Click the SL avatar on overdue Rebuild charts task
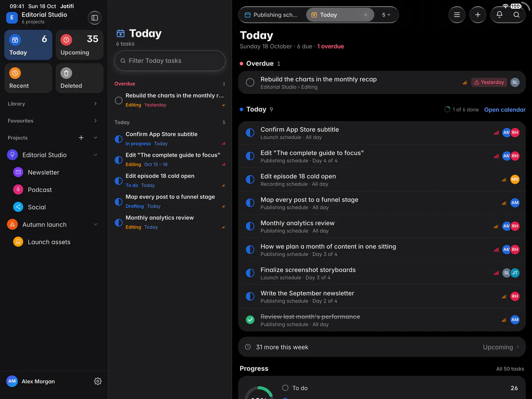The width and height of the screenshot is (532, 399). 515,82
